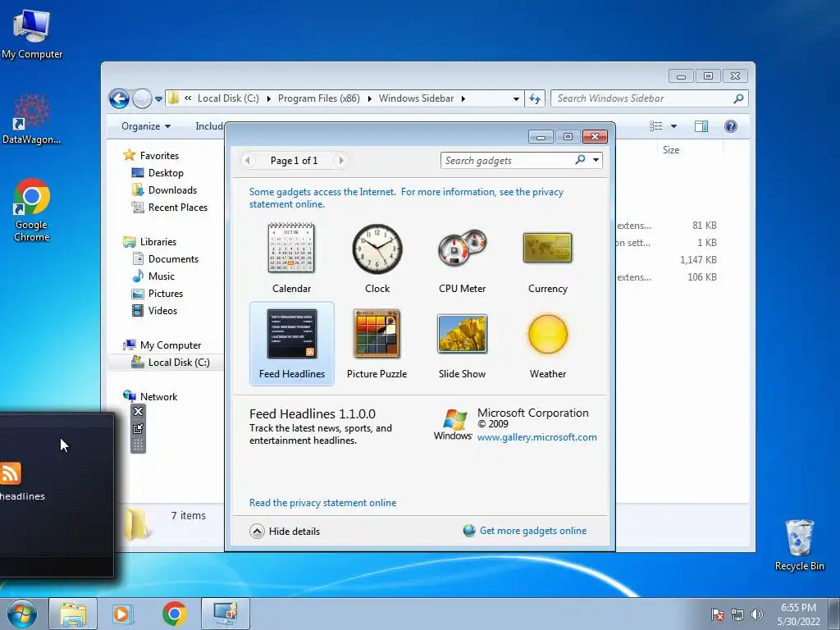Click the gadget search magnifier icon
Viewport: 840px width, 630px height.
point(580,160)
